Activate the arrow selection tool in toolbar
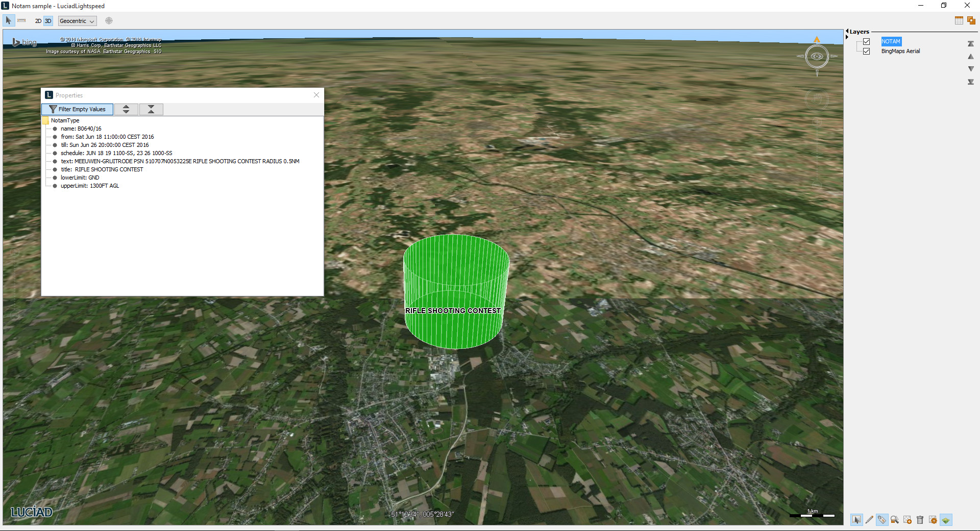Viewport: 980px width, 531px height. point(9,21)
